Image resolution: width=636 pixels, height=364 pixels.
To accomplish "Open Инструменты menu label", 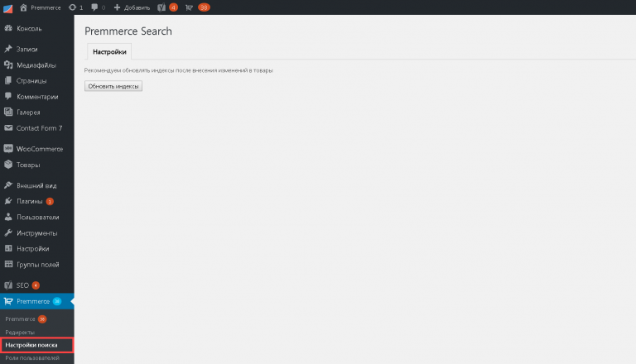I will click(x=37, y=232).
